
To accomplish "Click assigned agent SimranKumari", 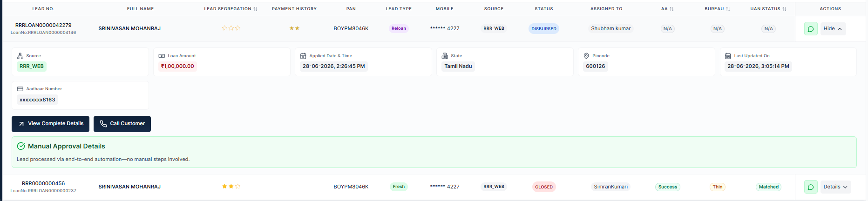I will click(x=611, y=187).
